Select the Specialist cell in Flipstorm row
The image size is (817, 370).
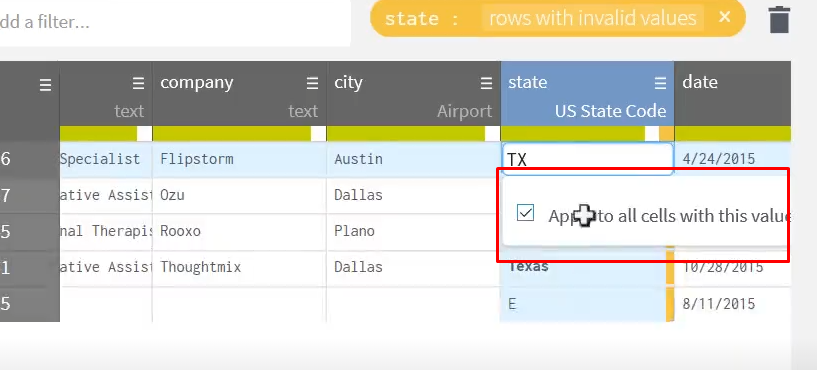pos(106,159)
